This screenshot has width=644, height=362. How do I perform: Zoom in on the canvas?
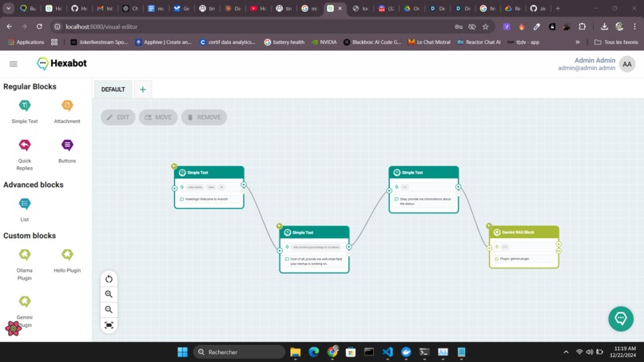pos(109,294)
